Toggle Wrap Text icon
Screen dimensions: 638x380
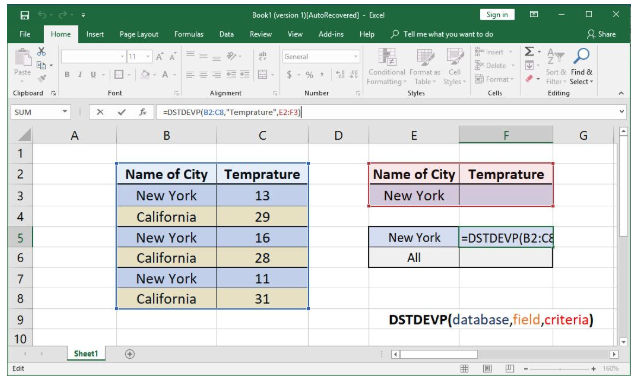pos(262,56)
